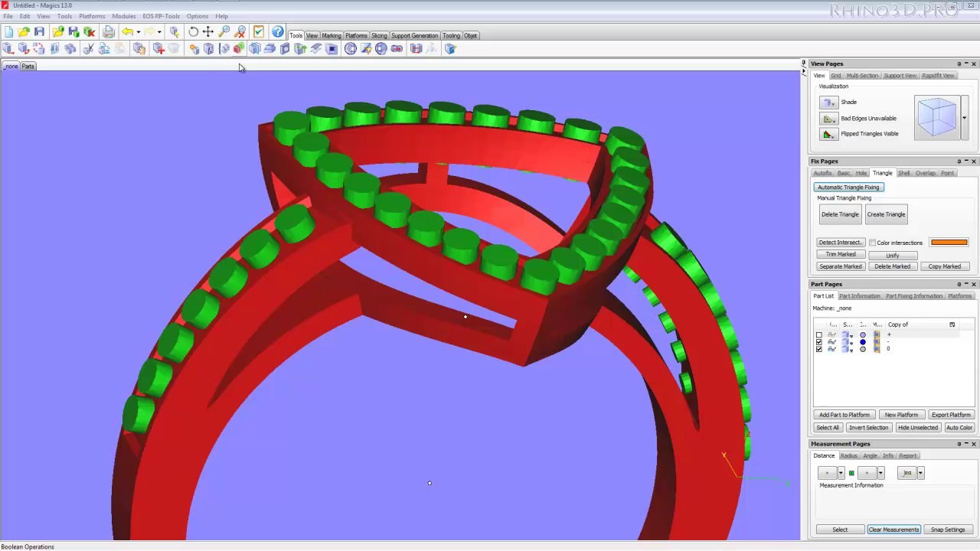Click the Open project folder icon
980x551 pixels.
(x=24, y=31)
